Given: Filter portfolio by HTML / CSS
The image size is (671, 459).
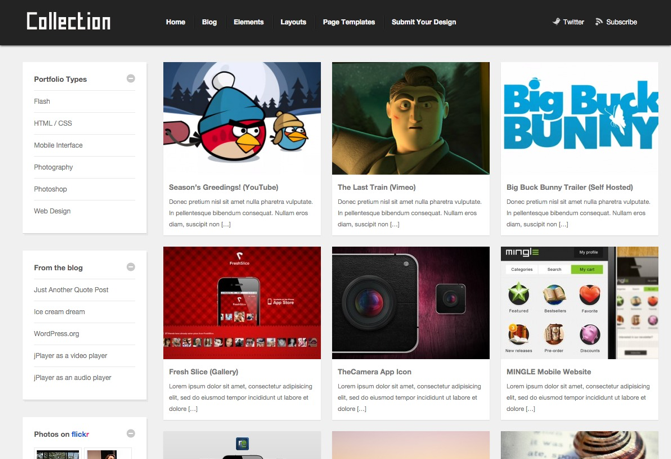Looking at the screenshot, I should [53, 123].
